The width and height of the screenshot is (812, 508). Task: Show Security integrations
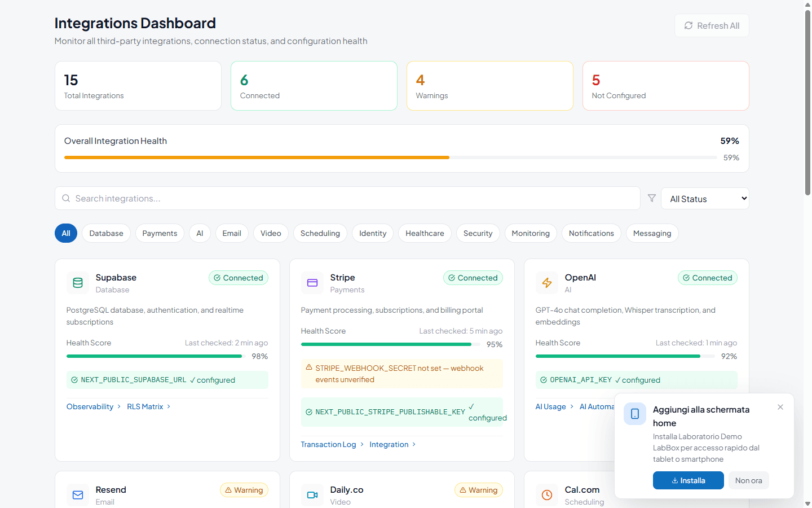(x=478, y=233)
